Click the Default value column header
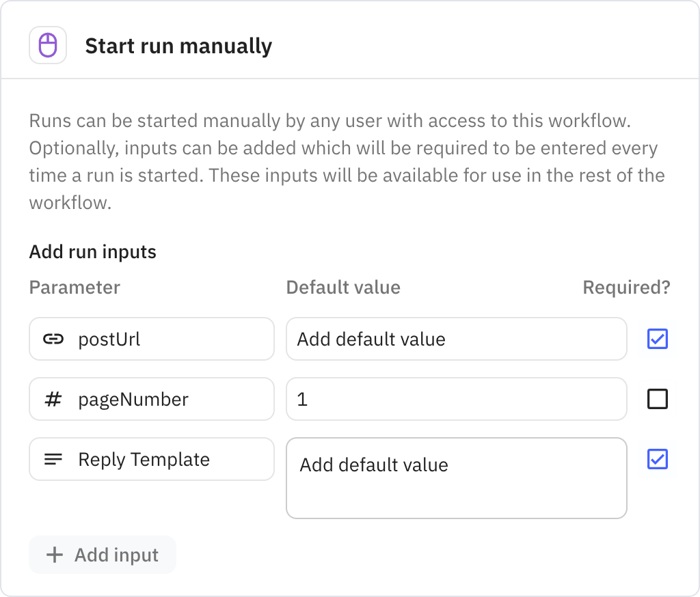700x597 pixels. click(x=343, y=288)
